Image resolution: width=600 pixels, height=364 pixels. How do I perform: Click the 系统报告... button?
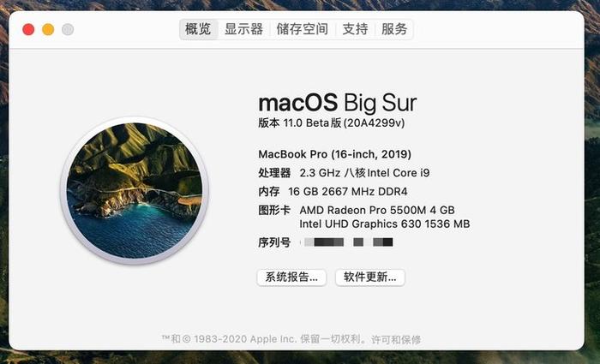(291, 277)
